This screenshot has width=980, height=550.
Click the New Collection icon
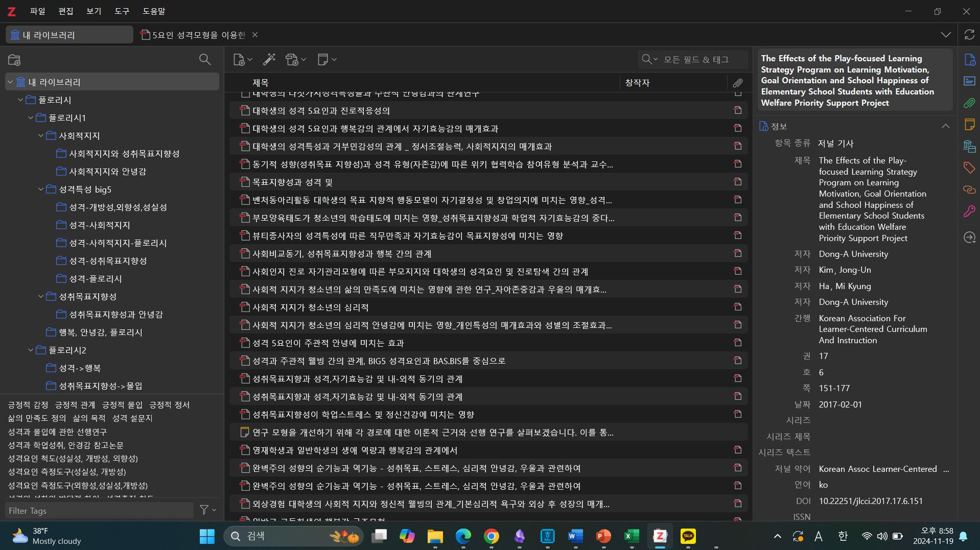pos(14,60)
